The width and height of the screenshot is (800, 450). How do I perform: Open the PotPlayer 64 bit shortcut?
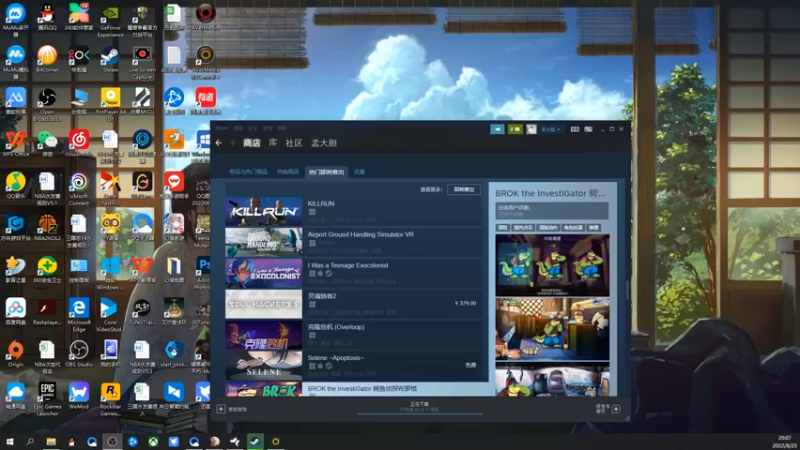coord(110,105)
